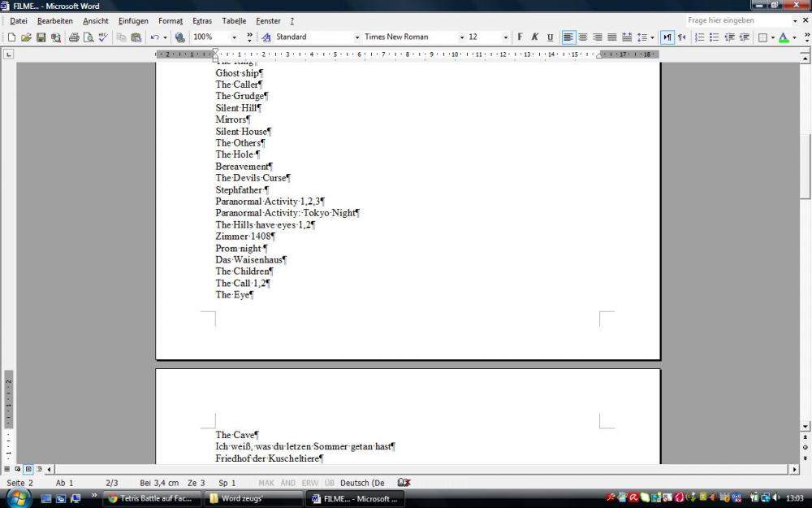The width and height of the screenshot is (812, 508).
Task: Expand the undo history dropdown arrow
Action: [165, 37]
